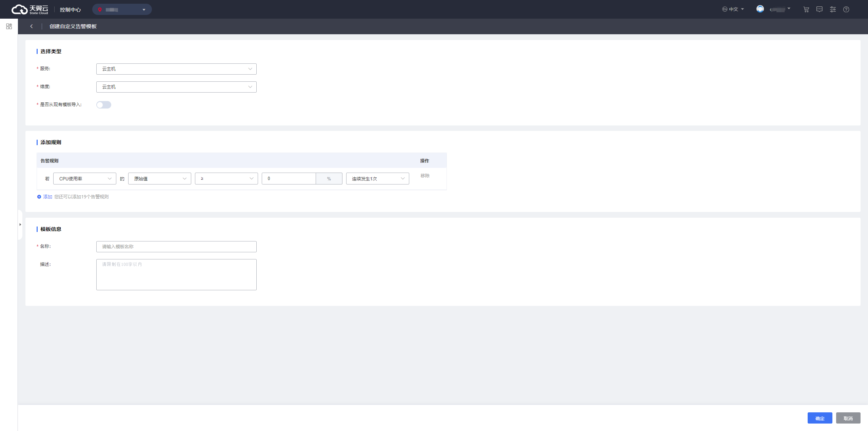The height and width of the screenshot is (431, 868).
Task: Go back with the arrow icon
Action: [x=32, y=26]
